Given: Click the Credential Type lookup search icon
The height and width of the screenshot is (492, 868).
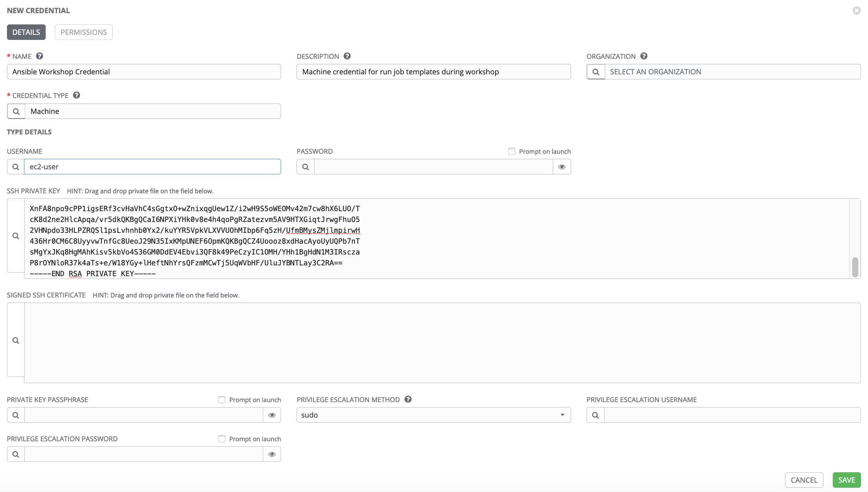Looking at the screenshot, I should tap(16, 111).
